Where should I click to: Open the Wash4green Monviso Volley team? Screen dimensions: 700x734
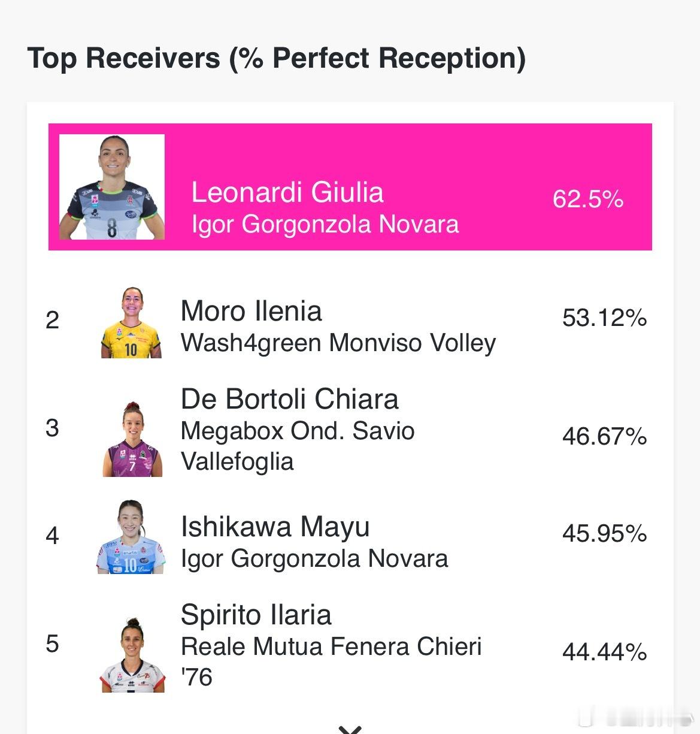click(338, 343)
